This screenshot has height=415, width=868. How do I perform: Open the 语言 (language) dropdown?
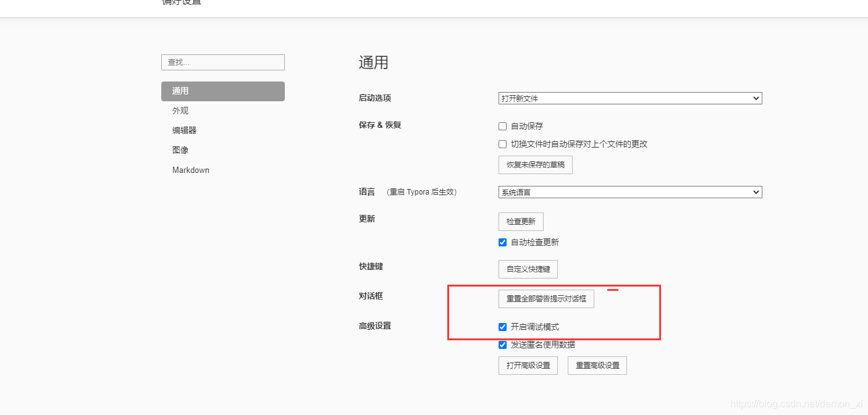pos(630,191)
